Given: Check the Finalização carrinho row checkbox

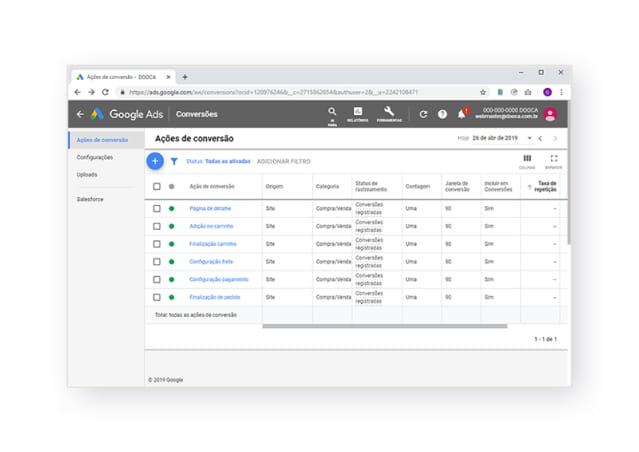Looking at the screenshot, I should 156,244.
